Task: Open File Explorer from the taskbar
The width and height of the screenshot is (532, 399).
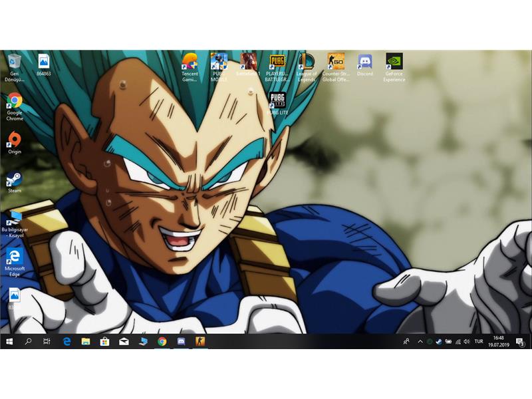Action: pyautogui.click(x=86, y=342)
